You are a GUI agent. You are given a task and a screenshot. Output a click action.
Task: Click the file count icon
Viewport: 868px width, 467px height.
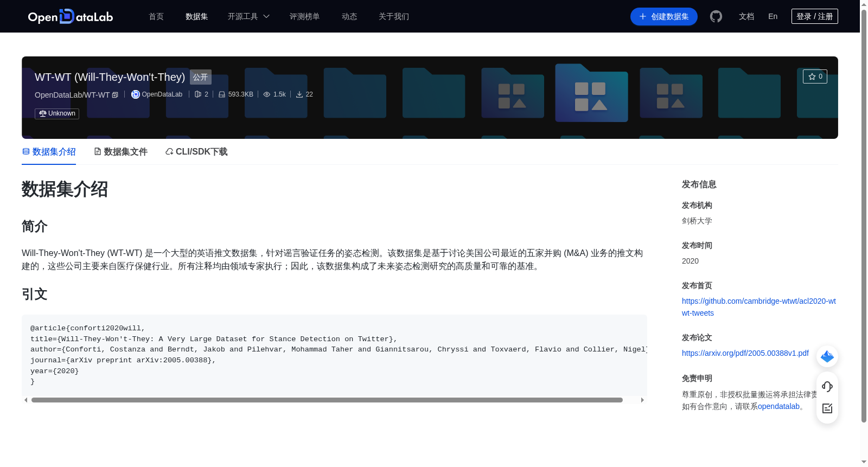198,94
